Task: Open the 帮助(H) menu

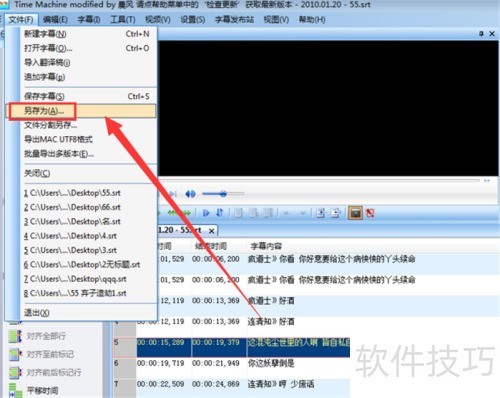Action: [312, 19]
